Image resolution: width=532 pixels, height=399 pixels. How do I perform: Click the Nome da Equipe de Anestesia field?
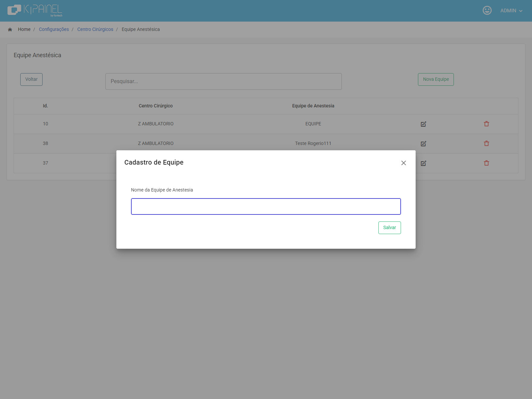click(x=266, y=206)
